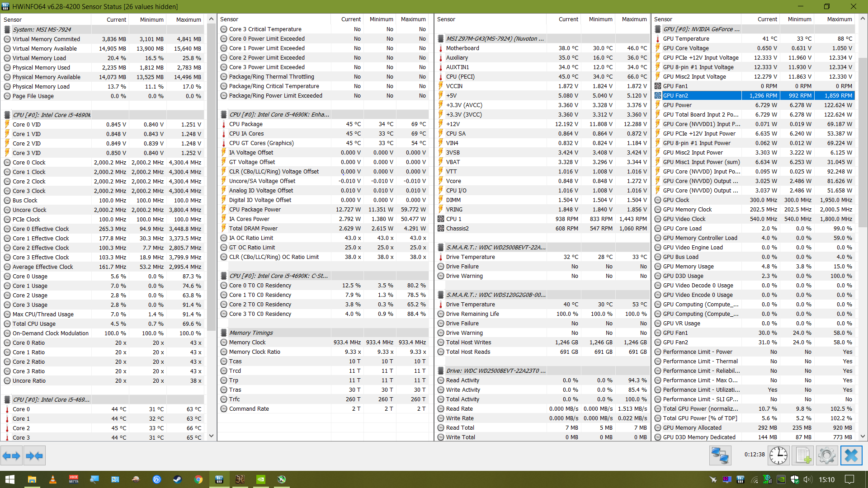This screenshot has height=488, width=868.
Task: Click the Sensor column header in GPU panel
Action: (663, 19)
